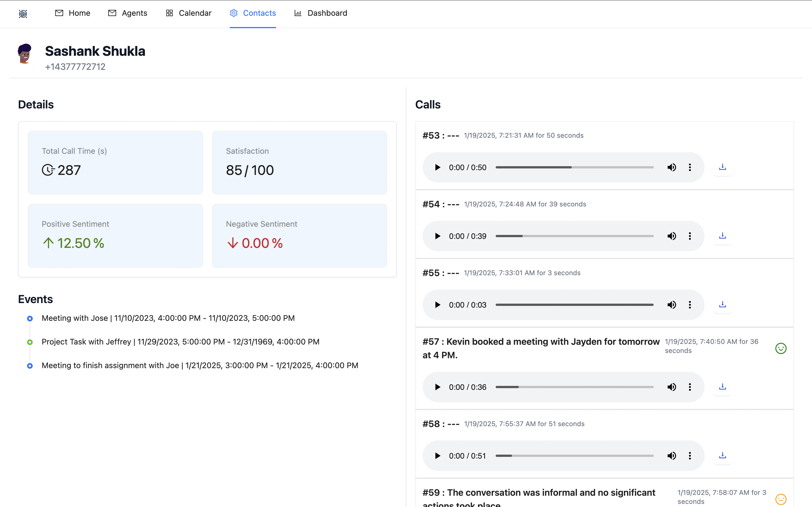Image resolution: width=812 pixels, height=507 pixels.
Task: Toggle mute on call #58 audio
Action: 671,456
